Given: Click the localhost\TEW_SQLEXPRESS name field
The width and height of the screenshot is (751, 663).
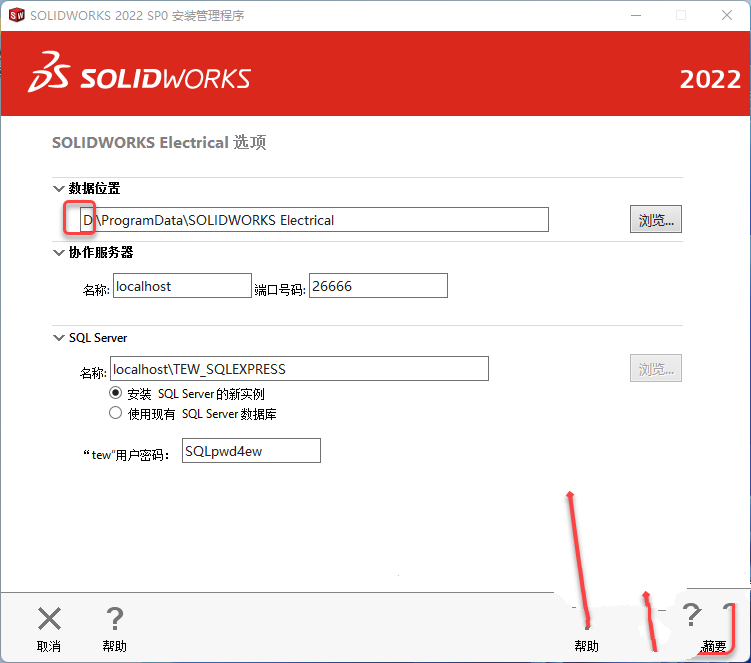Looking at the screenshot, I should [x=299, y=369].
